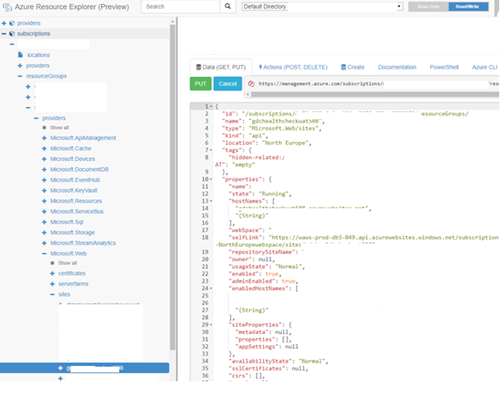This screenshot has height=394, width=500.
Task: Fold siteProperties block at line 29
Action: [211, 325]
